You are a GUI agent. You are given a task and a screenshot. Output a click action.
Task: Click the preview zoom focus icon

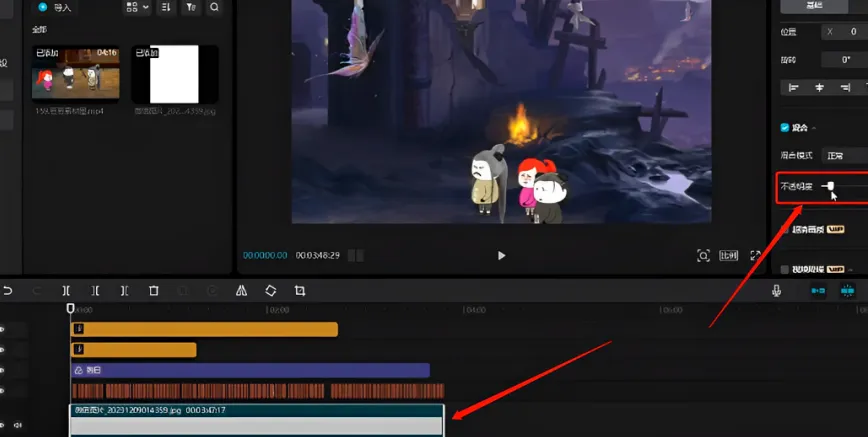coord(703,255)
